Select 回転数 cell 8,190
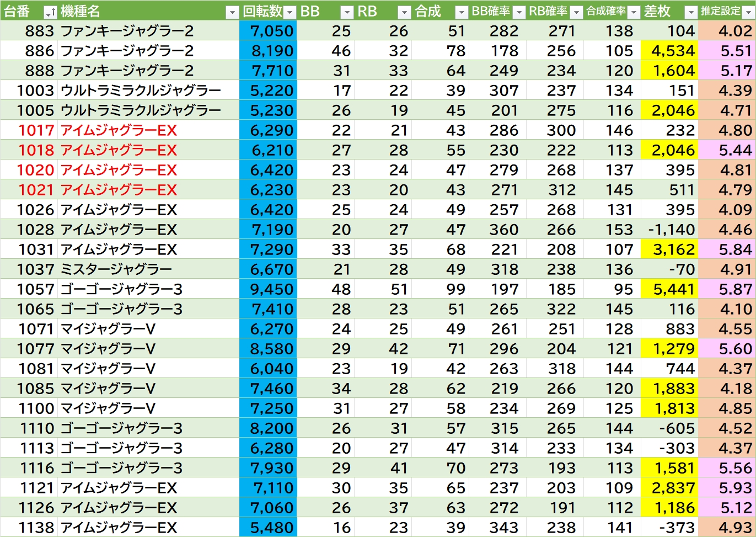 tap(268, 51)
